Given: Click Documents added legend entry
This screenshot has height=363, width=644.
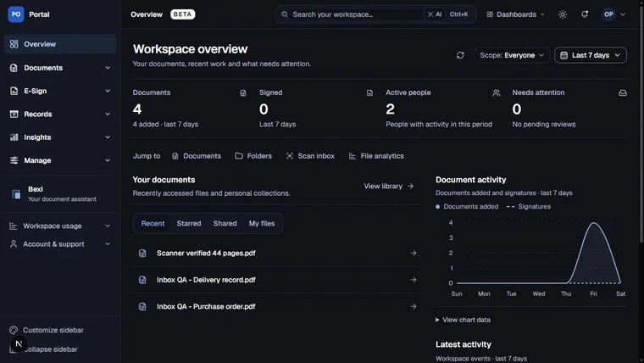Looking at the screenshot, I should click(467, 207).
